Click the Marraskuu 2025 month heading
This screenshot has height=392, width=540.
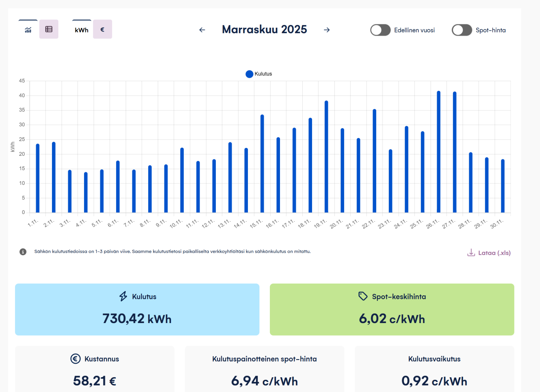coord(264,29)
